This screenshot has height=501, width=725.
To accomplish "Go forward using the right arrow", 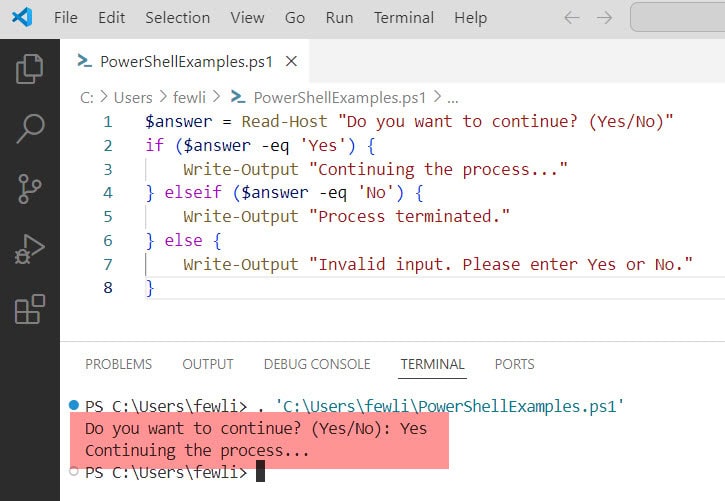I will tap(604, 18).
